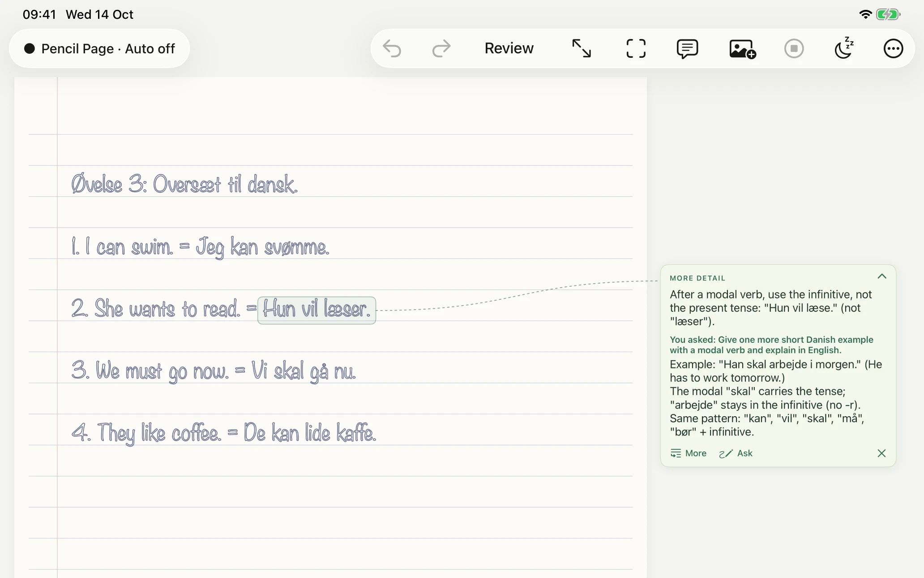Tap the Wi-Fi status icon
Viewport: 924px width, 578px height.
click(x=866, y=14)
